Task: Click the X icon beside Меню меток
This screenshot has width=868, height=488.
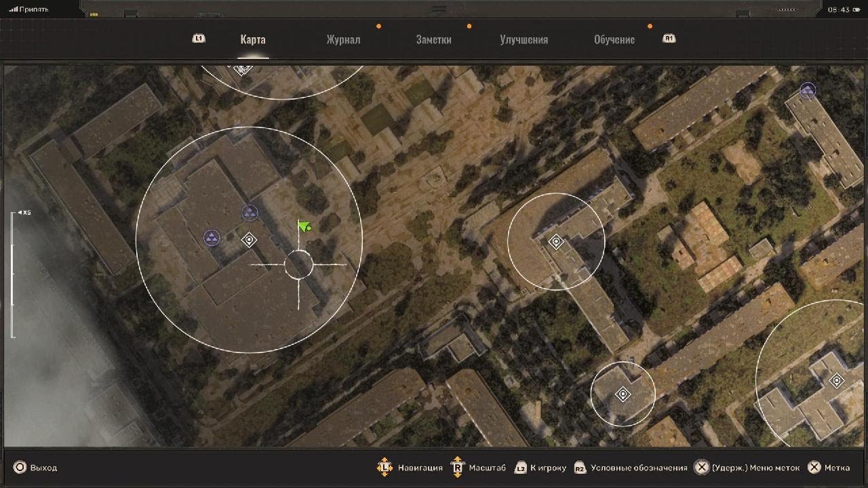Action: [701, 468]
